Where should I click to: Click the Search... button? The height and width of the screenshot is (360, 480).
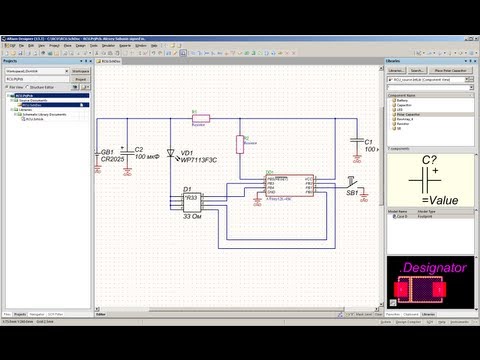click(417, 70)
